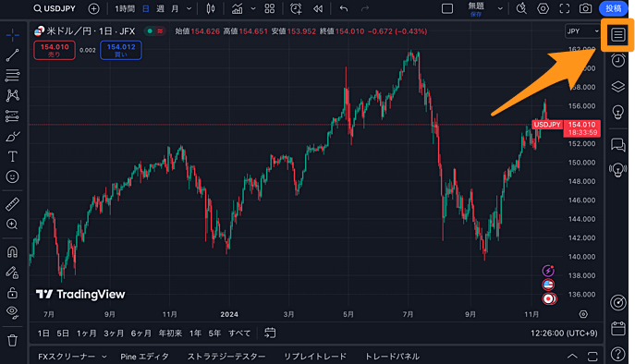Enter fullscreen mode
Image resolution: width=635 pixels, height=364 pixels.
click(x=565, y=8)
